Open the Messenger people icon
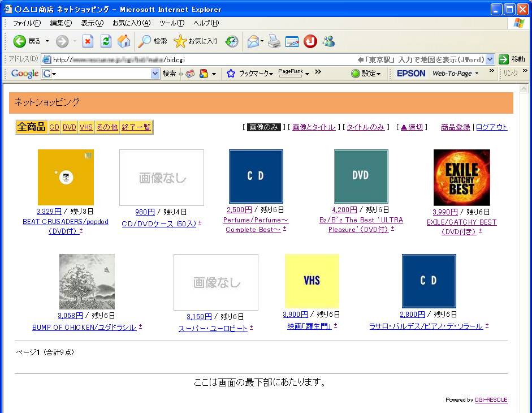Image resolution: width=532 pixels, height=413 pixels. point(329,41)
